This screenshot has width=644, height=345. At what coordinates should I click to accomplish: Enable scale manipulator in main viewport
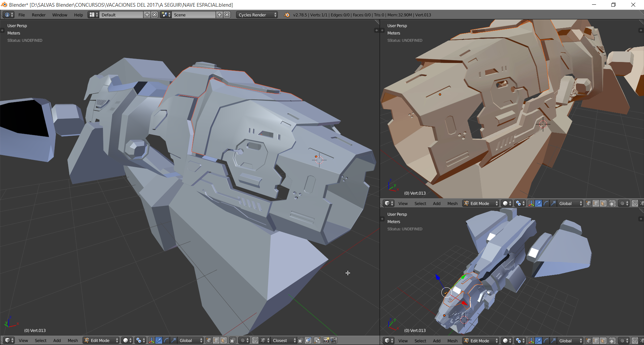click(173, 340)
